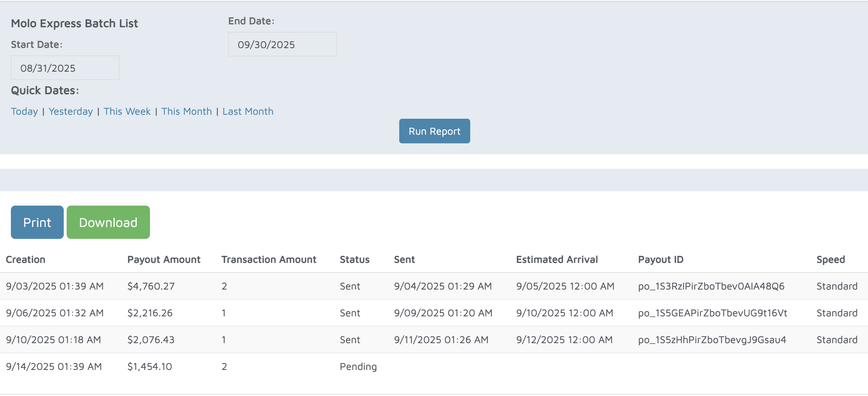Click the Status column header

tap(354, 260)
